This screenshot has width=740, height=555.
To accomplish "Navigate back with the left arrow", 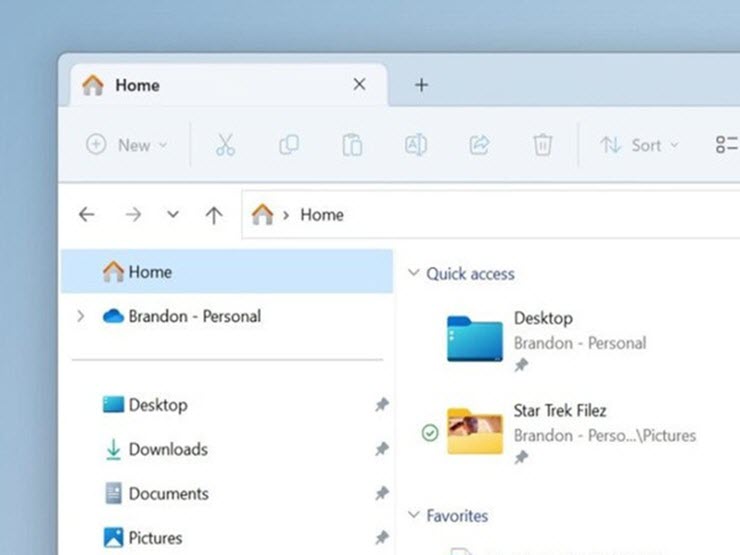I will pos(87,215).
